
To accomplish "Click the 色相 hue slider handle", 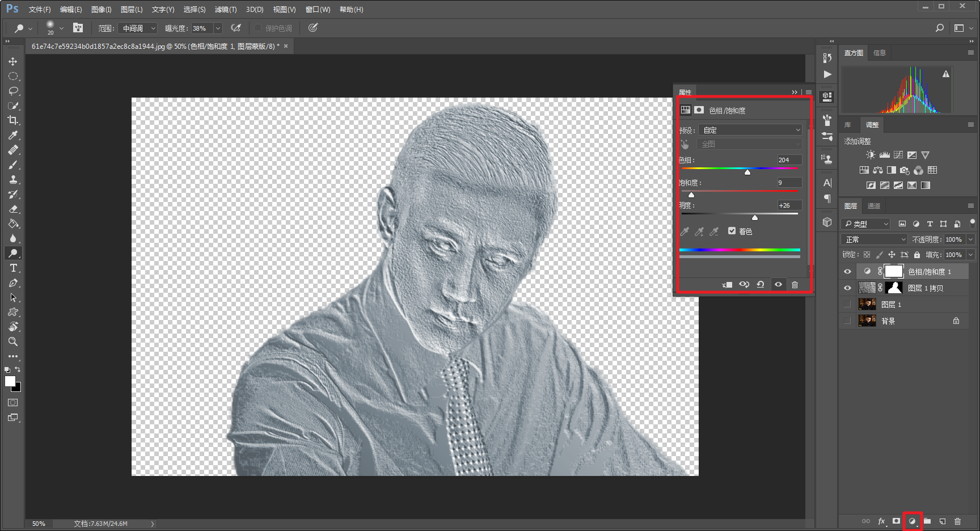I will coord(747,172).
